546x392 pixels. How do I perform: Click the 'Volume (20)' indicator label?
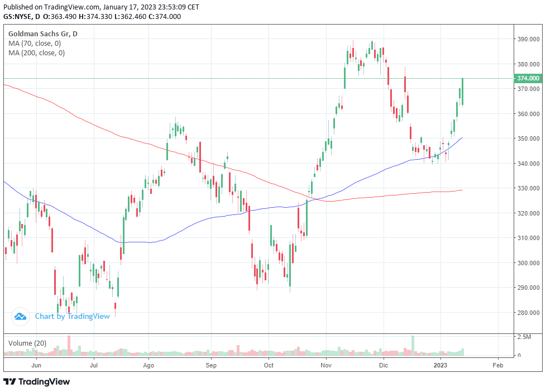pos(27,343)
